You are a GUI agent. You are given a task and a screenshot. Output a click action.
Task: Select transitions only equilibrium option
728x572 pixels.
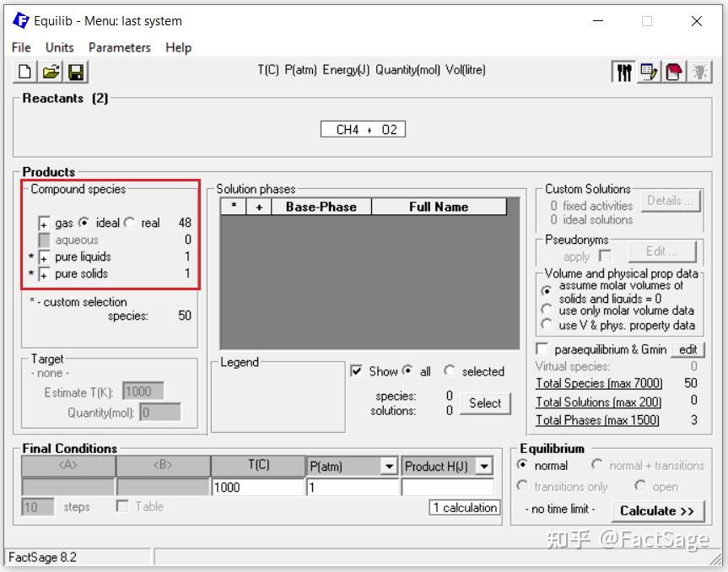[x=522, y=486]
